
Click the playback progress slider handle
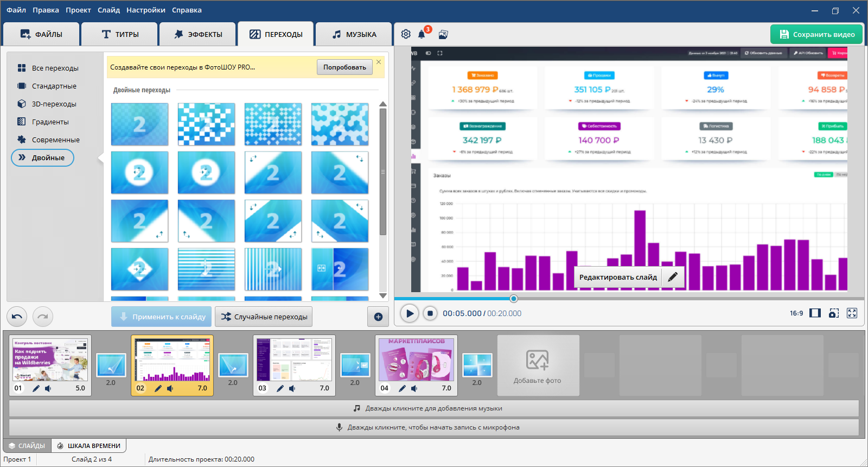click(514, 299)
